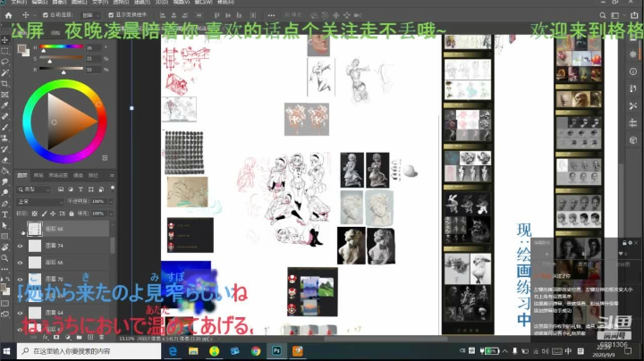Filter layers by type layers (T icon)

80,189
